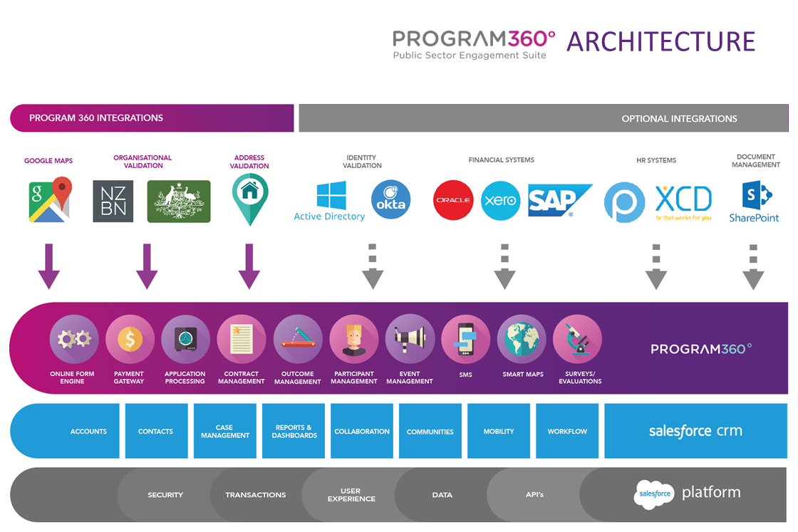
Task: Select the OPTIONAL INTEGRATIONS banner
Action: [544, 118]
